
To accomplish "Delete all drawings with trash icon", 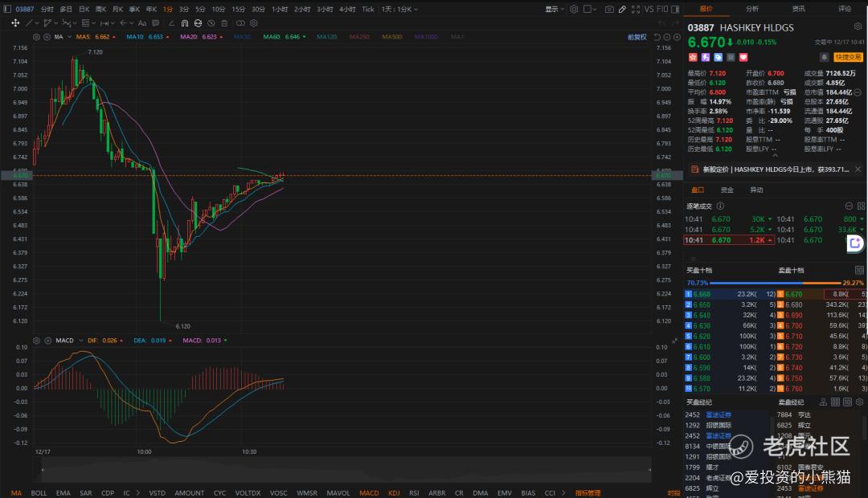I will 224,22.
